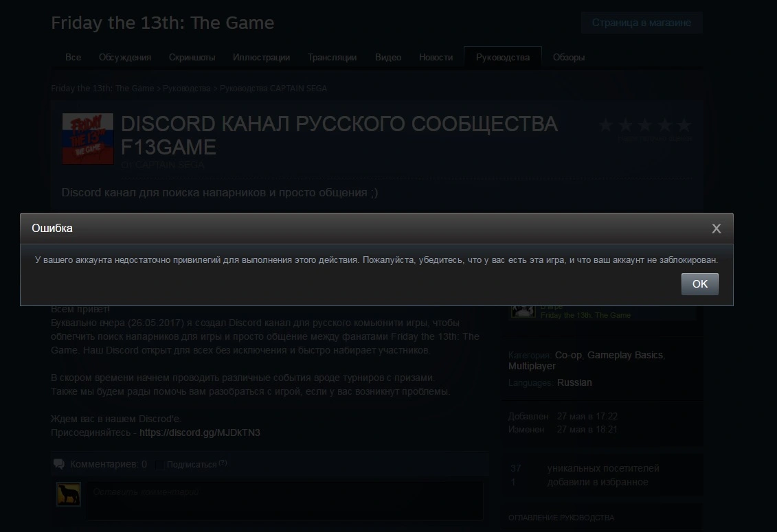Click the comments speech bubble icon

59,464
